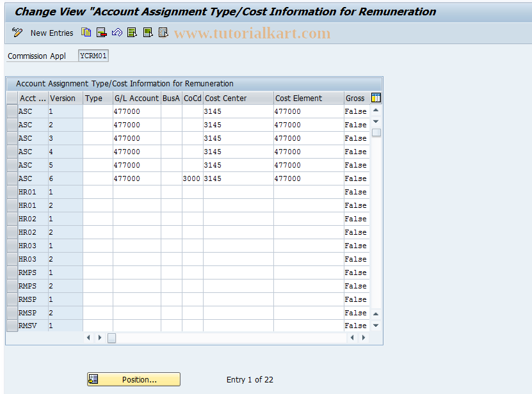Image resolution: width=532 pixels, height=394 pixels.
Task: Select the row for HR01 version 1
Action: (11, 192)
